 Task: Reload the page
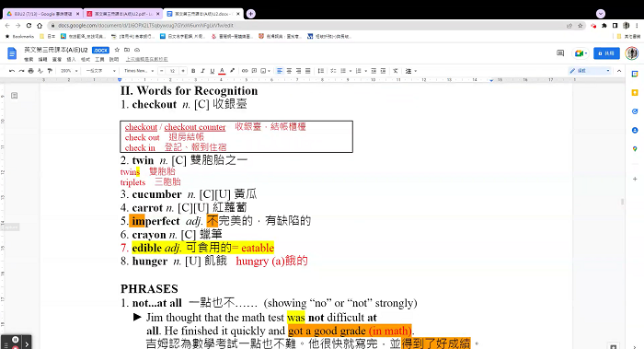pyautogui.click(x=29, y=26)
